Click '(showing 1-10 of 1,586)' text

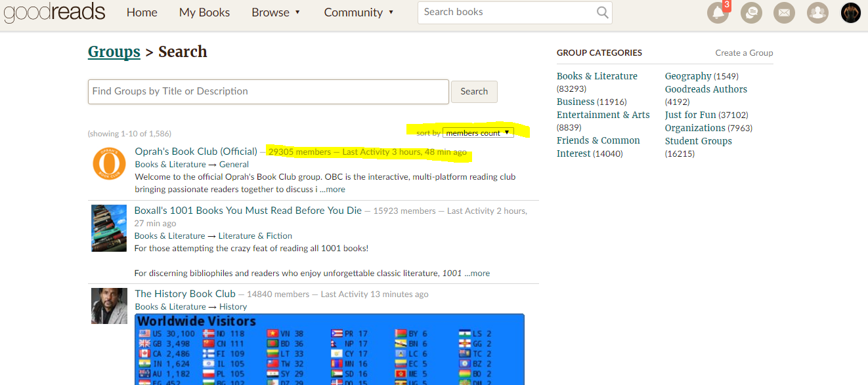(x=129, y=134)
